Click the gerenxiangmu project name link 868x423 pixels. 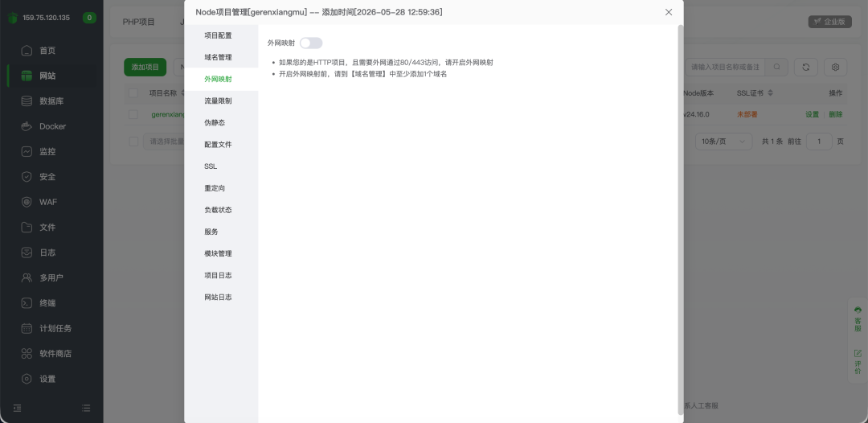point(168,115)
